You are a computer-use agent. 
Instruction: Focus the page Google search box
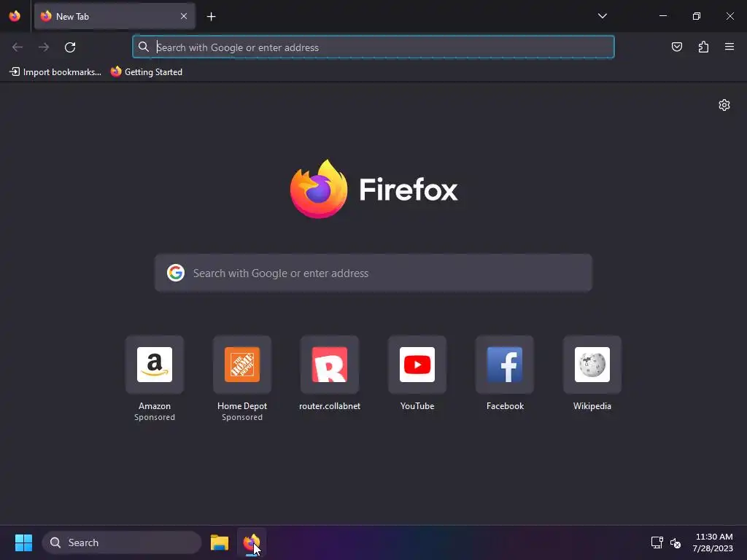point(373,273)
